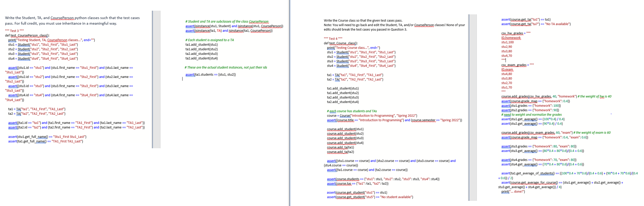The height and width of the screenshot is (206, 644).
Task: Click 'course = Course("Introduction to Programming"' line
Action: coord(372,116)
